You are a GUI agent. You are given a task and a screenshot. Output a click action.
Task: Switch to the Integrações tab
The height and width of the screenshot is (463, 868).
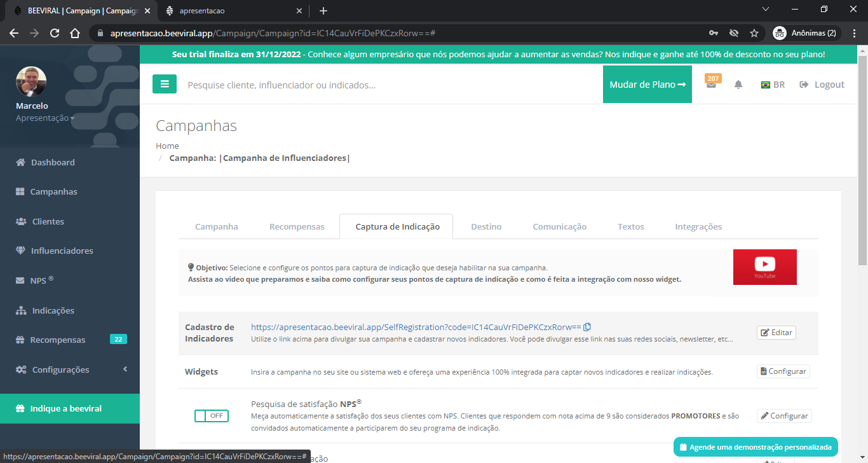[x=698, y=226]
